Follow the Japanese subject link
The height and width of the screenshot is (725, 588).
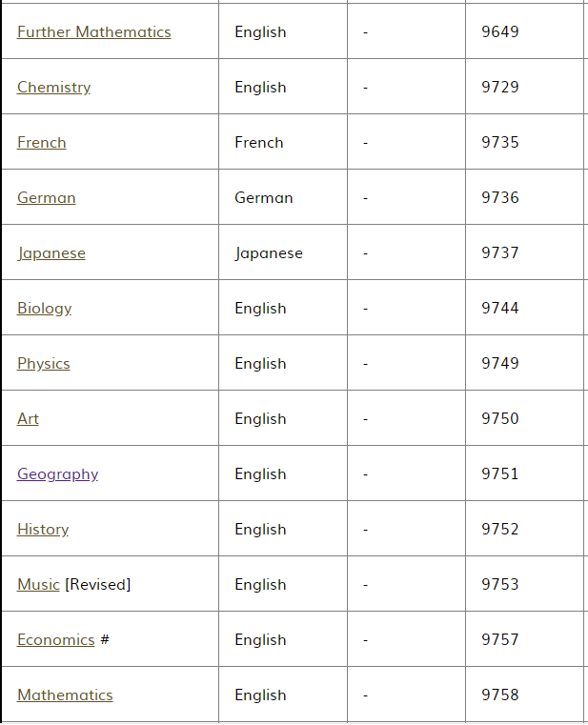point(51,253)
